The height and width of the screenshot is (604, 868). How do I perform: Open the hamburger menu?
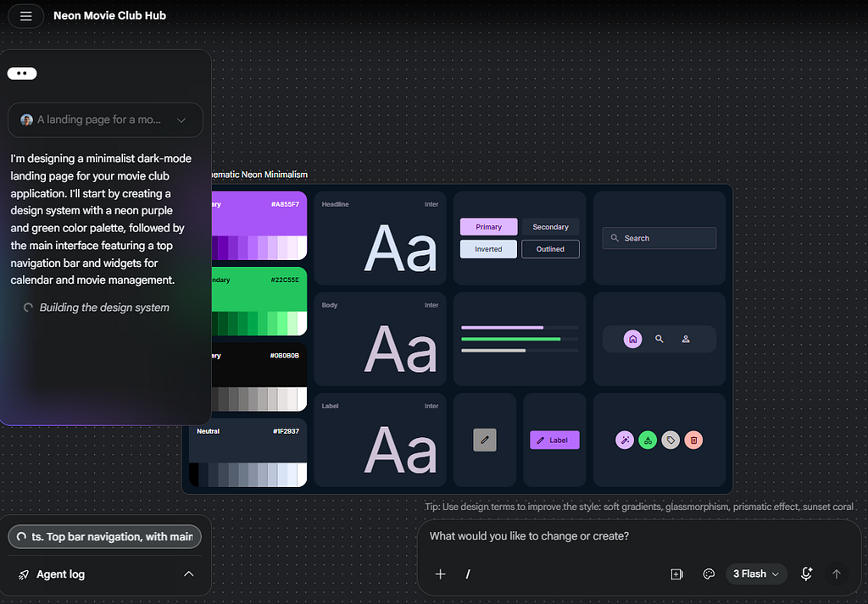[x=25, y=16]
